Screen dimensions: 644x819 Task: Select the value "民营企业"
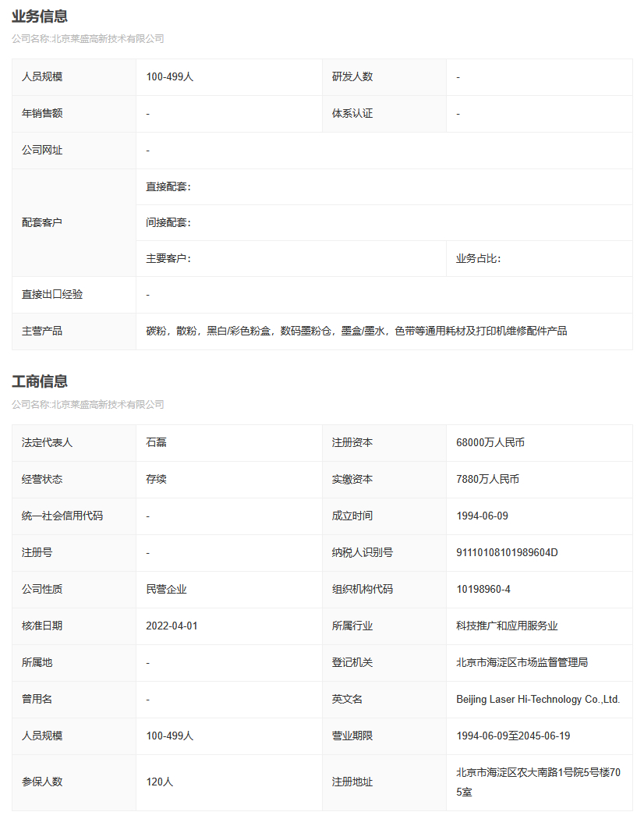pos(166,589)
